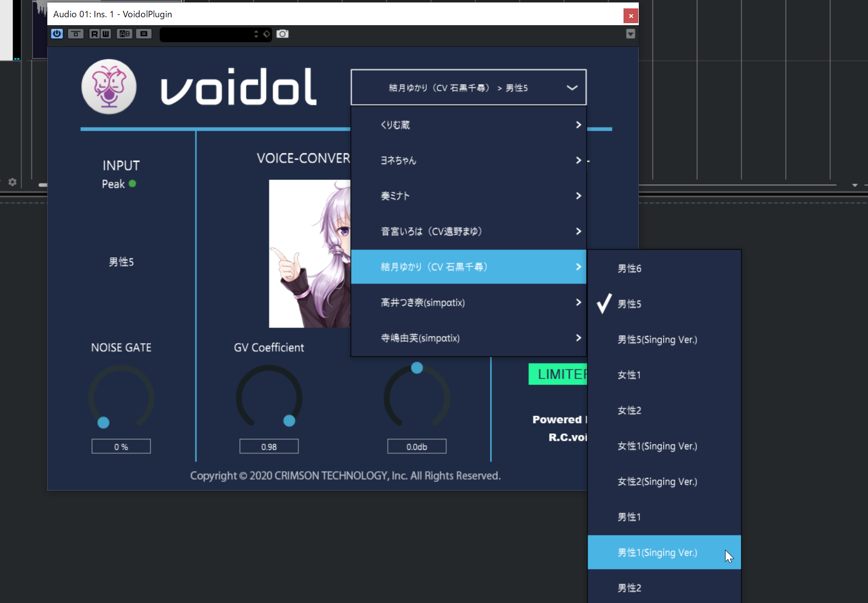
Task: Select 結月ゆかり (CV 石黒千尋) menu entry
Action: pyautogui.click(x=469, y=267)
